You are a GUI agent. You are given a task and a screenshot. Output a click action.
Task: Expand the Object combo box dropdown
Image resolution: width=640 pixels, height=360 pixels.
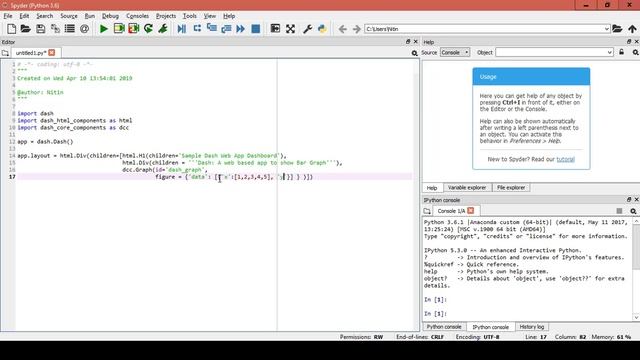[609, 53]
